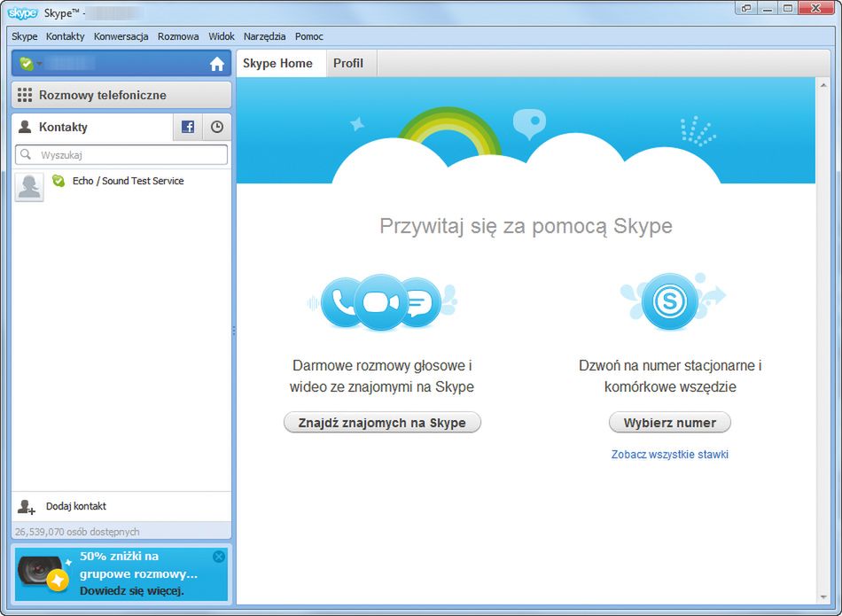Open the Pomoc menu
842x616 pixels.
(x=308, y=36)
